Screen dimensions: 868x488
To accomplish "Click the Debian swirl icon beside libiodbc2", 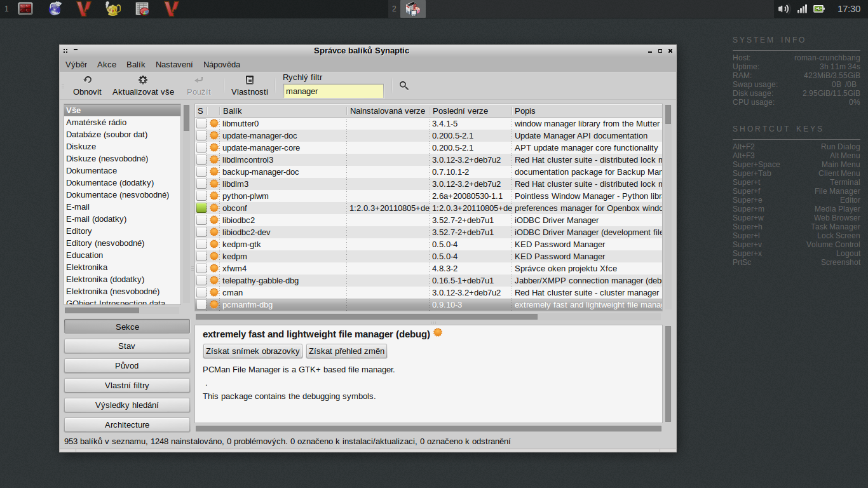I will pyautogui.click(x=214, y=220).
